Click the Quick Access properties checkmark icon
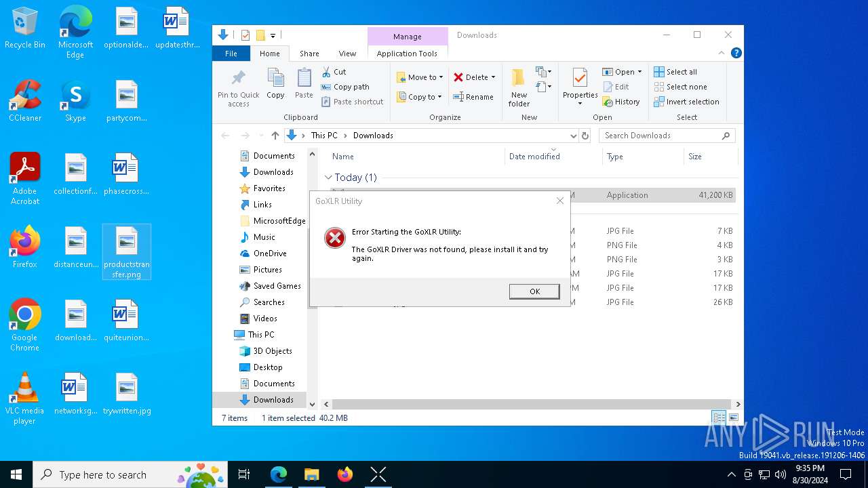This screenshot has width=868, height=488. tap(245, 35)
